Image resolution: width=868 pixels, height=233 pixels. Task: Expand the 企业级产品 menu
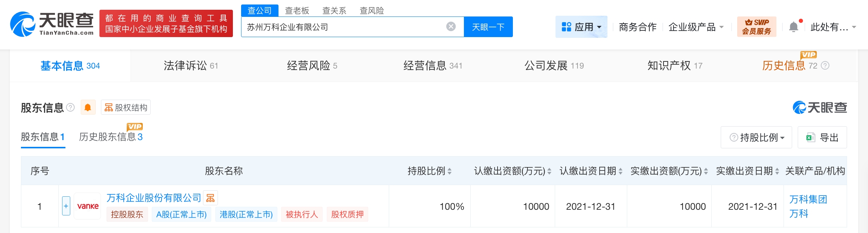point(696,27)
